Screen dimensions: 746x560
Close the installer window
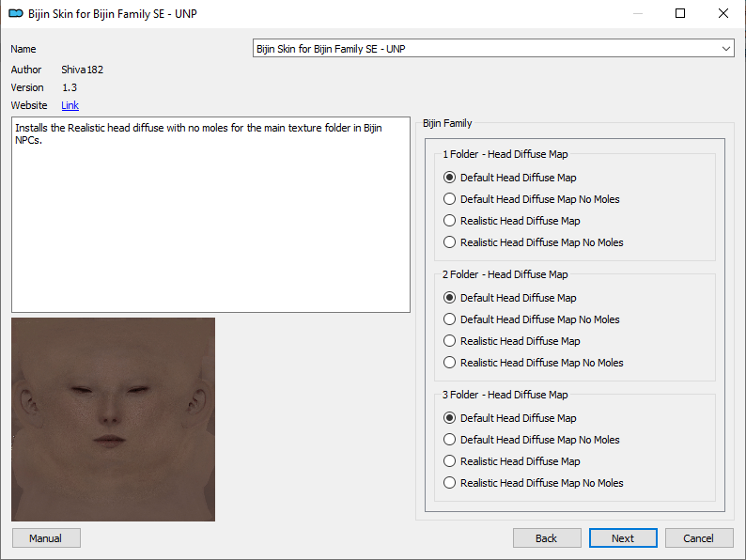point(723,13)
